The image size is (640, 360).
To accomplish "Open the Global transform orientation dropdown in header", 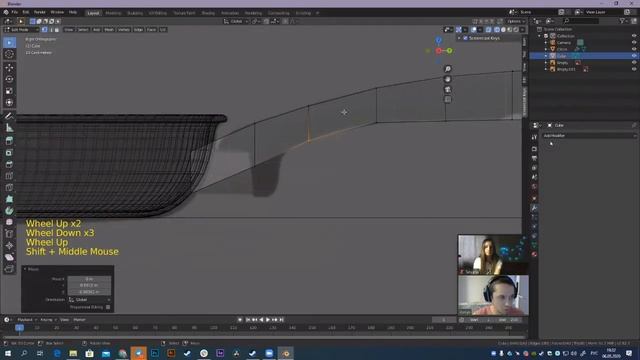I will (236, 21).
